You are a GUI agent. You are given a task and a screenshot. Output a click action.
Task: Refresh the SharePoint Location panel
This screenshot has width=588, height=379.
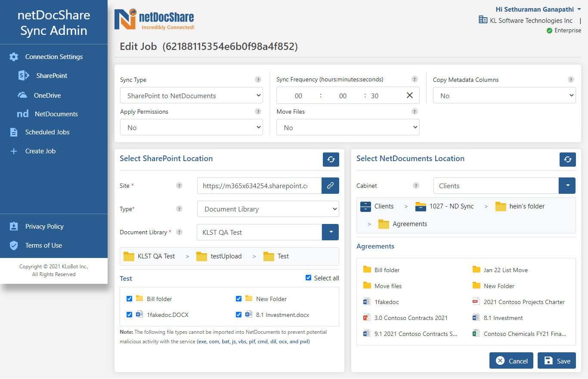click(331, 159)
